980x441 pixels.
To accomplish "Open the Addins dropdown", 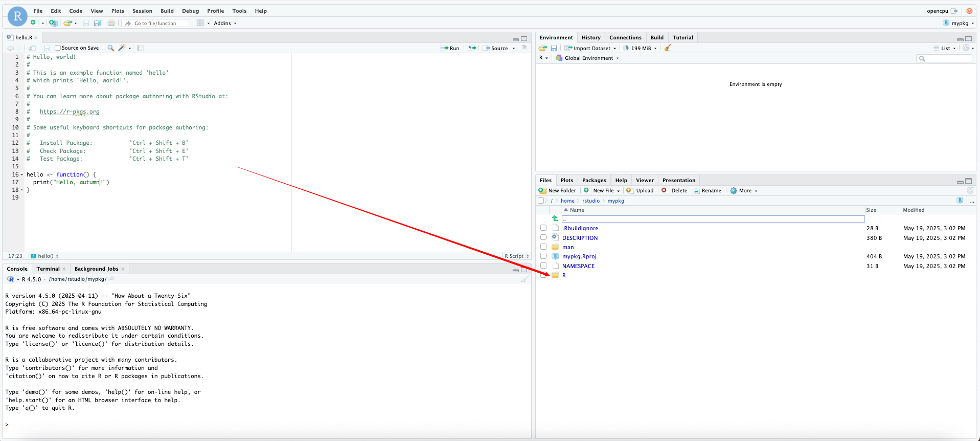I will pos(225,23).
